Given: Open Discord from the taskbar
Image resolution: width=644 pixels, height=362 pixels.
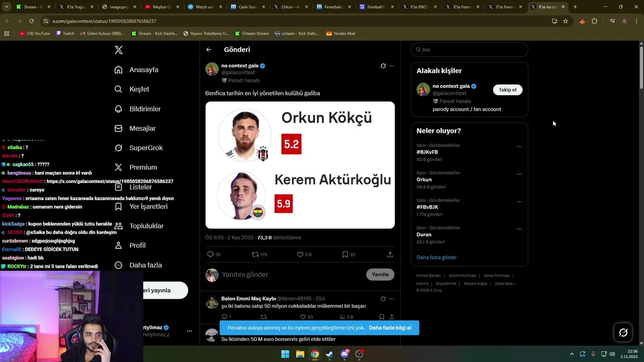Looking at the screenshot, I should [x=345, y=354].
